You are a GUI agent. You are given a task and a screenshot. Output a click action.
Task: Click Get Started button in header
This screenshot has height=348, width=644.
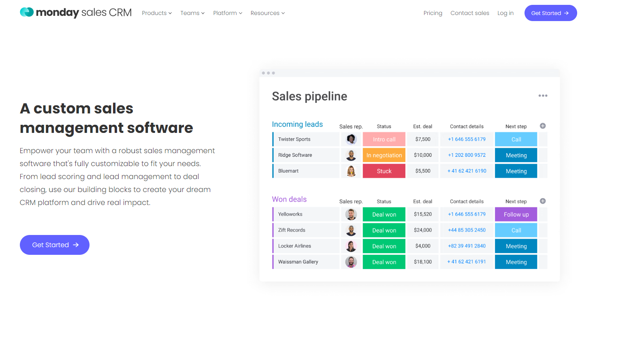(x=550, y=13)
